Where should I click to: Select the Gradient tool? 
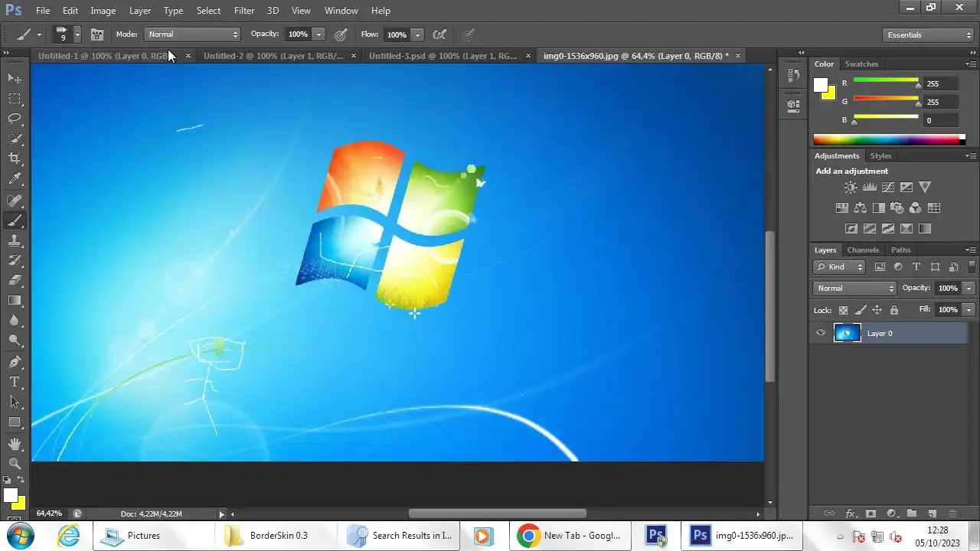[x=15, y=301]
